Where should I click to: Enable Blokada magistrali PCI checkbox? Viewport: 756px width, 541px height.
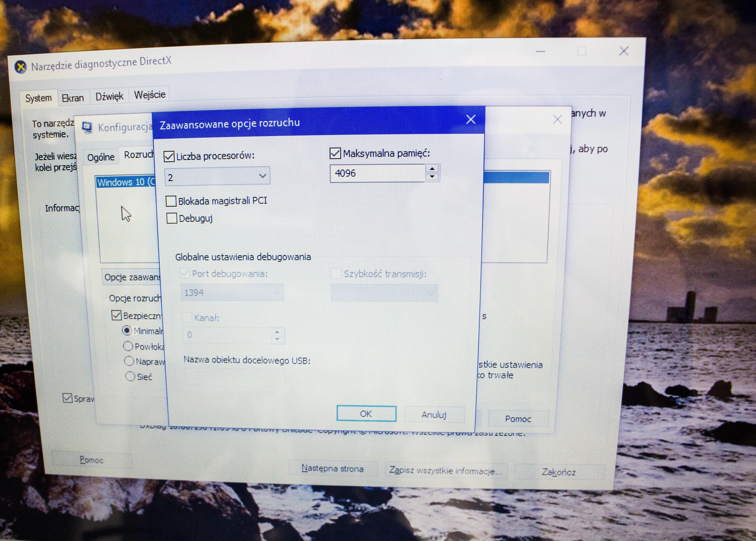[171, 201]
